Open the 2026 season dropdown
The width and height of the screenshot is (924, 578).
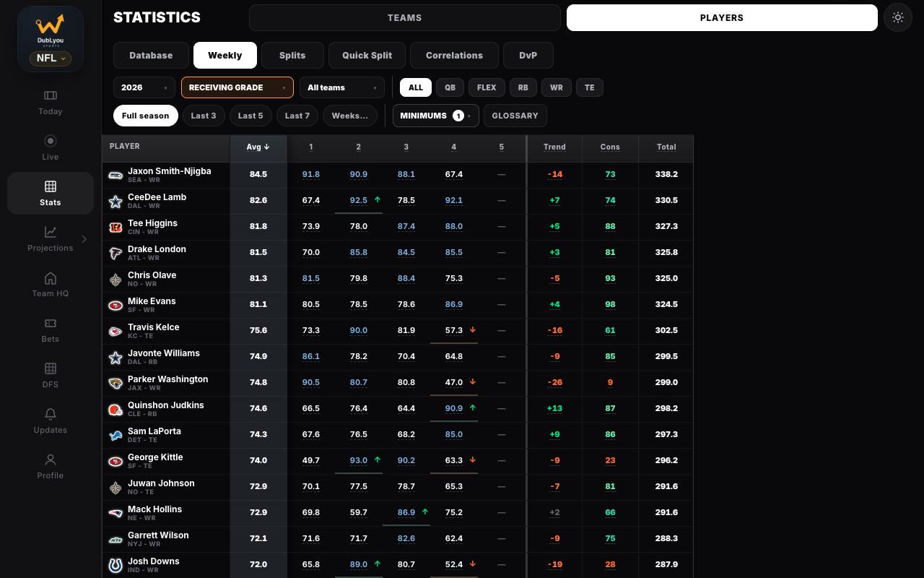[x=144, y=87]
